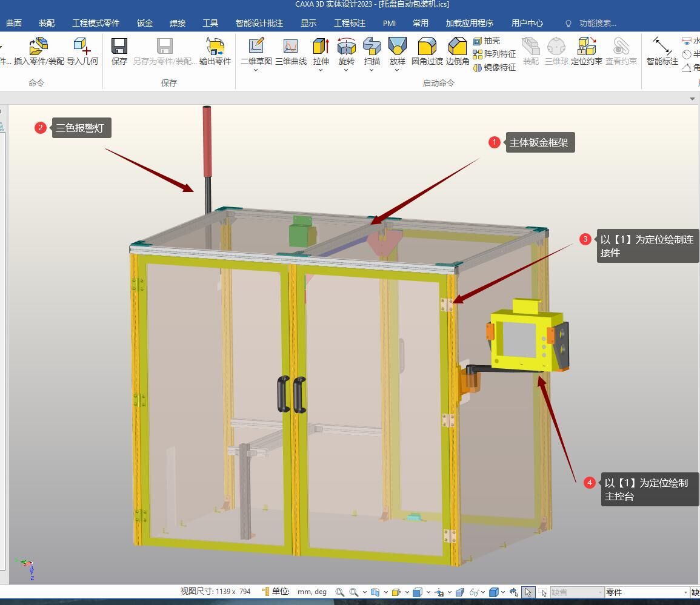Viewport: 700px width, 605px height.
Task: Click the 功能搜索 search field
Action: tap(597, 23)
